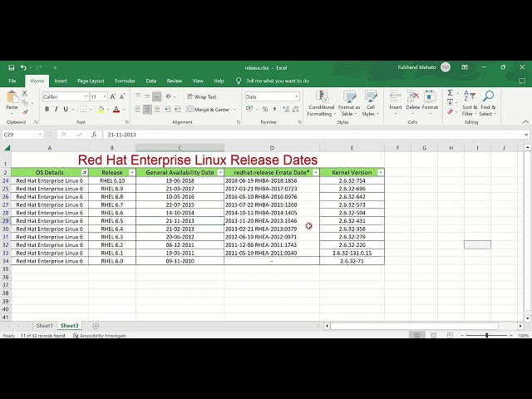Select the column D header

(x=272, y=148)
